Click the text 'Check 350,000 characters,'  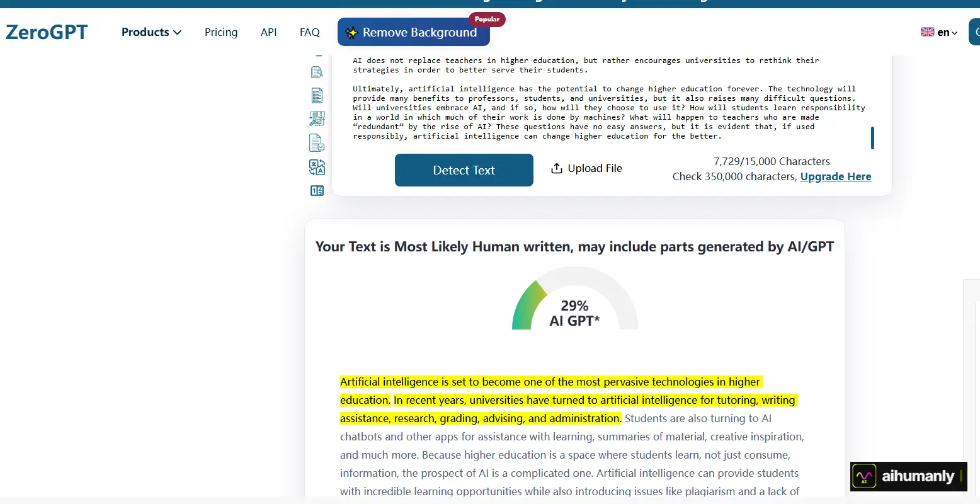pos(734,176)
